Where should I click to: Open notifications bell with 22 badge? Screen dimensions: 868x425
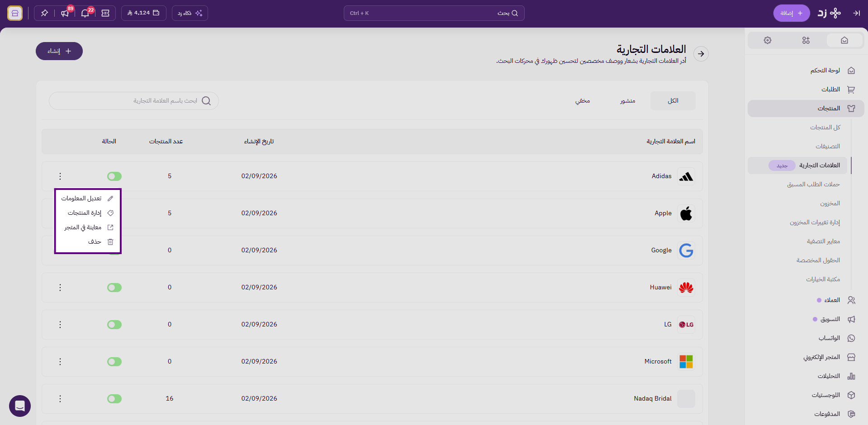click(85, 13)
